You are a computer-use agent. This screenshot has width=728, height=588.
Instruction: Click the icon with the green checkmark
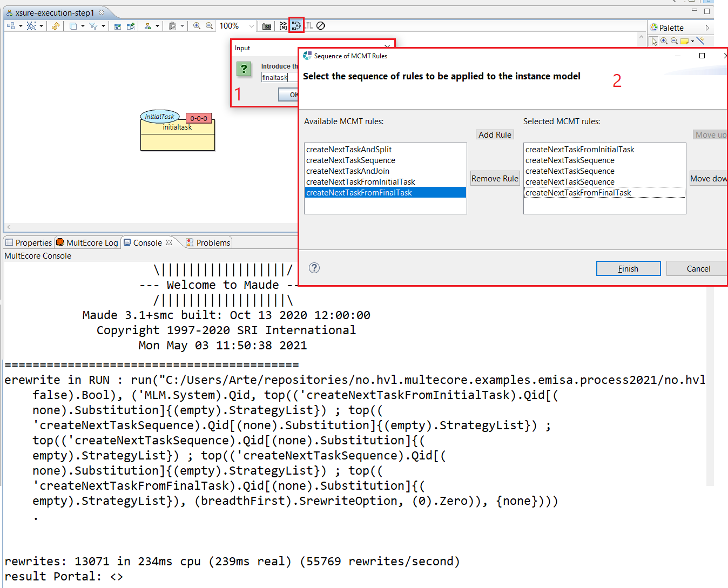tap(131, 26)
